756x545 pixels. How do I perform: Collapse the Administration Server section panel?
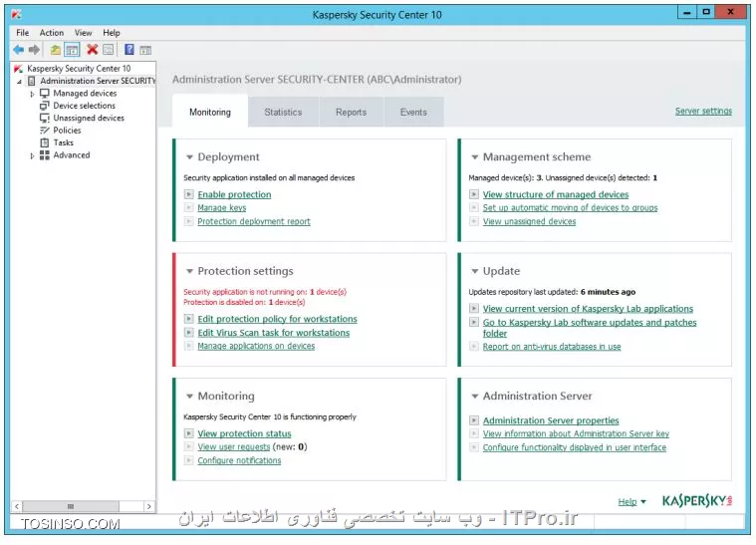[475, 397]
